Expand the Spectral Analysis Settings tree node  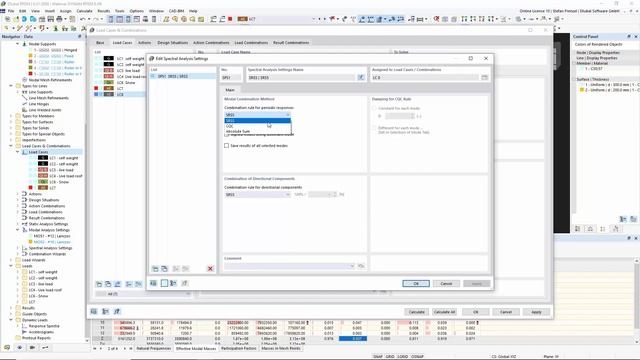(x=18, y=248)
